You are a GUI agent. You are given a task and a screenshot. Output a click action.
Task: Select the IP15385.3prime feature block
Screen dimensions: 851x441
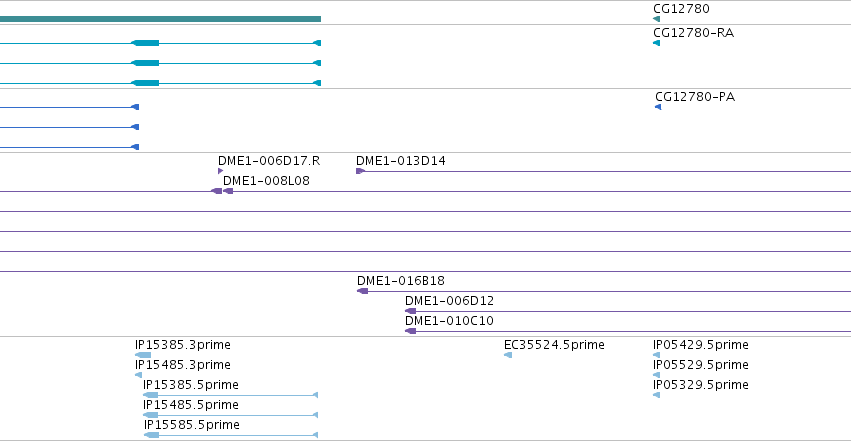(x=143, y=355)
